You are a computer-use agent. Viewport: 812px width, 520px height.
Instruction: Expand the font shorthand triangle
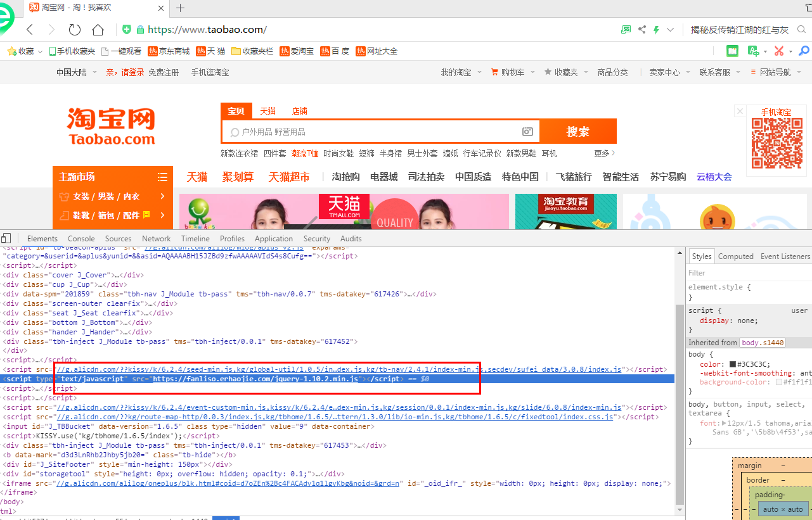pyautogui.click(x=724, y=423)
